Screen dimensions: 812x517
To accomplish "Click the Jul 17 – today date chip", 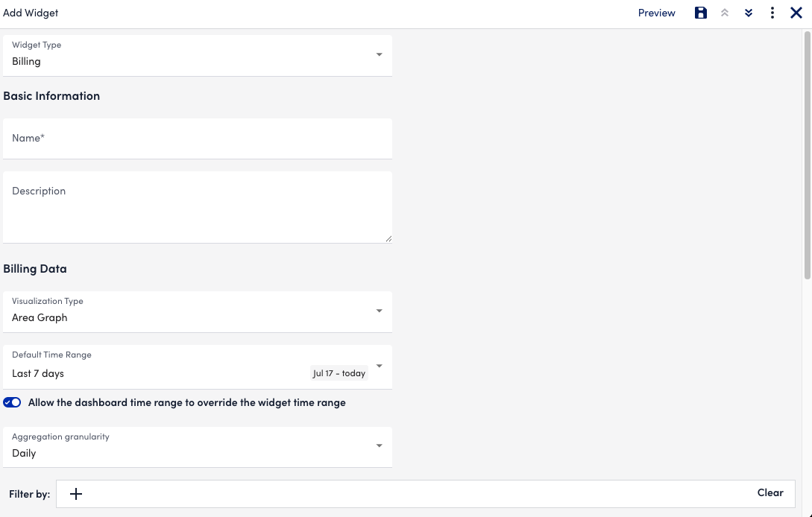I will click(339, 373).
